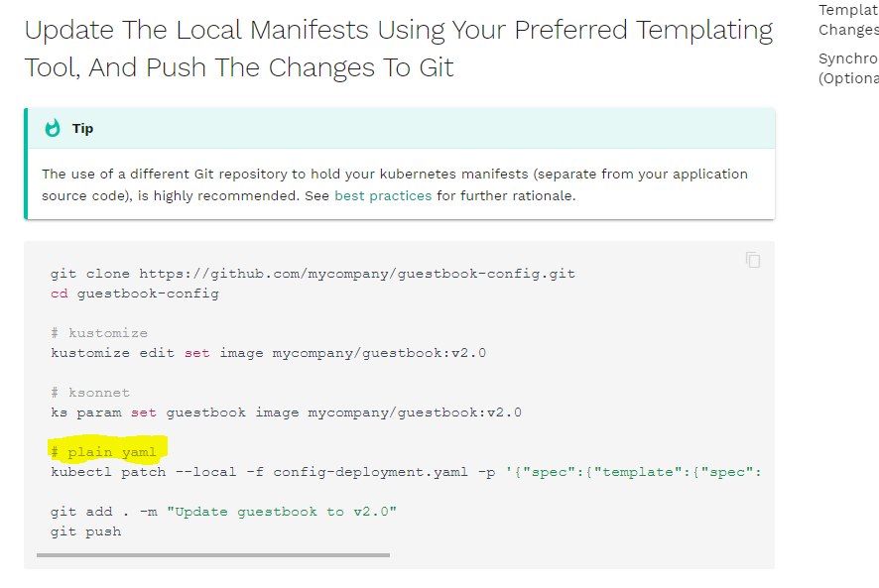Copy the code block with clipboard icon
The height and width of the screenshot is (588, 879).
coord(753,260)
